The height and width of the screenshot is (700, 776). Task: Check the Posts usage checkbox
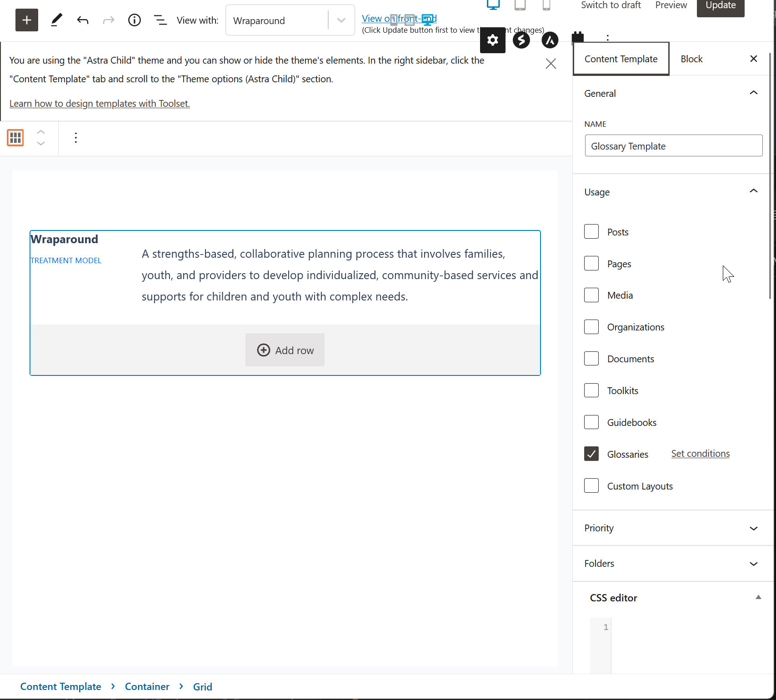click(591, 231)
